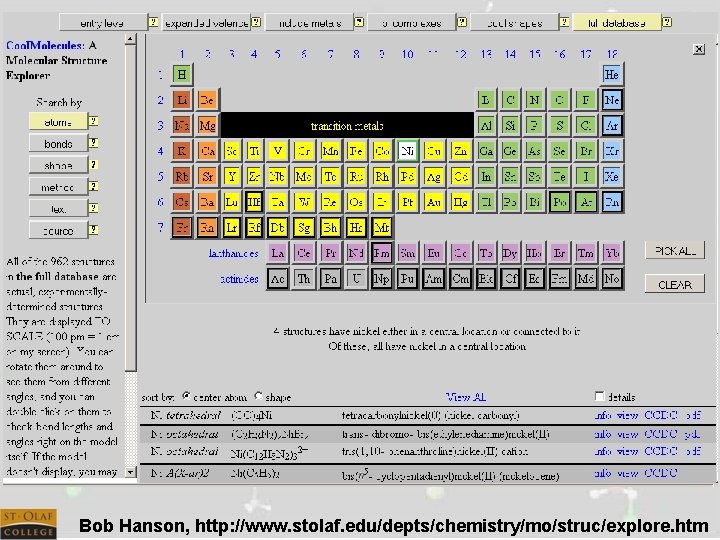
Task: Pick the plutonium Pu element cell
Action: (407, 279)
